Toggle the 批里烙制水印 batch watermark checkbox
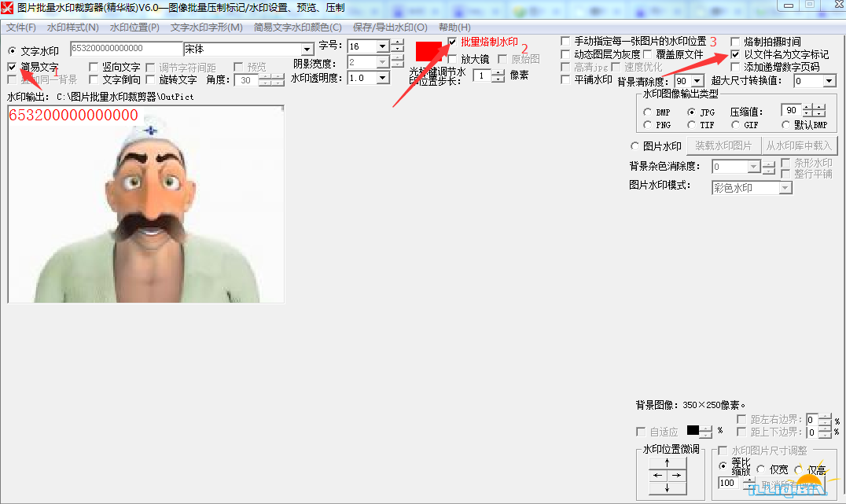Viewport: 846px width, 504px height. pos(452,42)
